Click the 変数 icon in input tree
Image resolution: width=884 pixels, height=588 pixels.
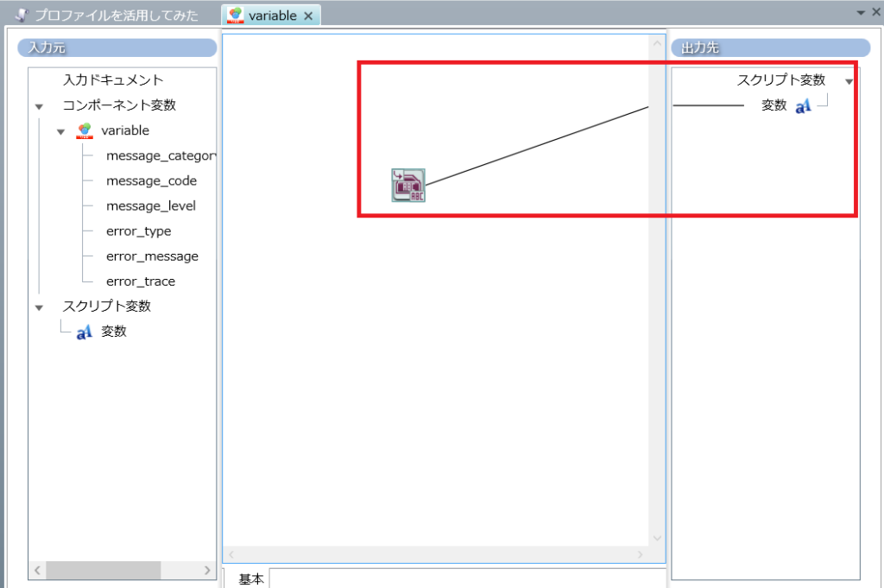(84, 332)
